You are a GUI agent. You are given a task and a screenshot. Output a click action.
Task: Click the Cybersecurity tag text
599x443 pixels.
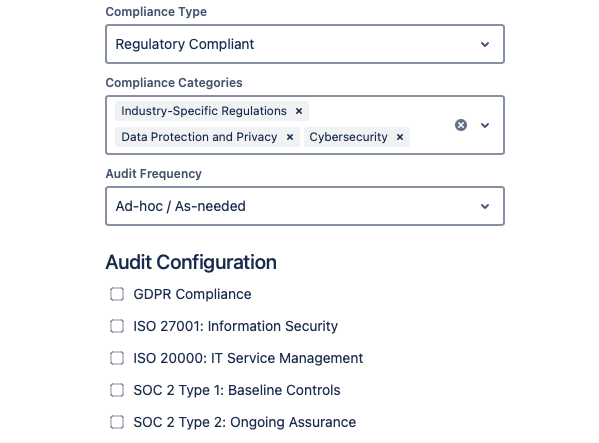[348, 137]
